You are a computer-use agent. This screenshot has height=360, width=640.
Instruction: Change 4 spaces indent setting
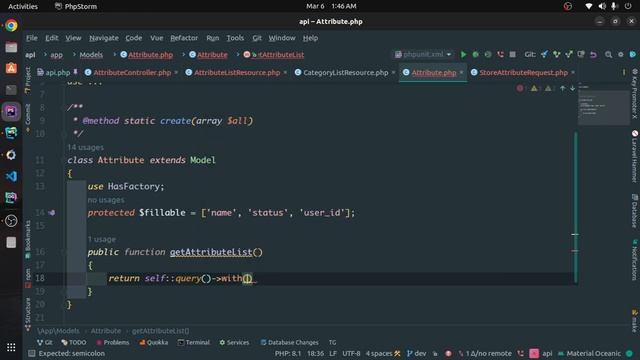click(379, 353)
